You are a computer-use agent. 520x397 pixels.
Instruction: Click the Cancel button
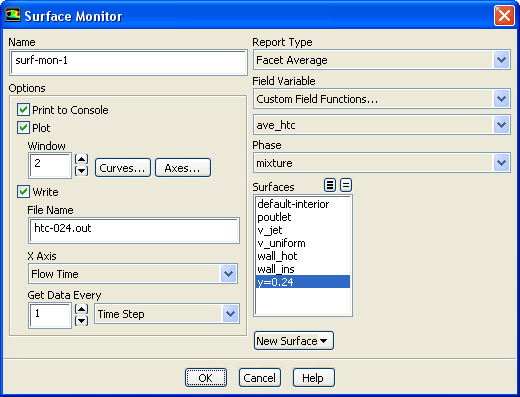[x=260, y=378]
